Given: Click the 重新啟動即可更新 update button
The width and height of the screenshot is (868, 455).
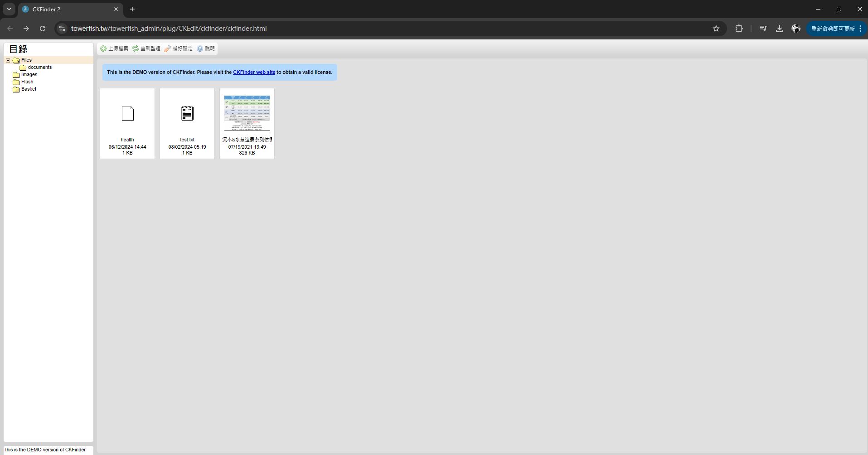Looking at the screenshot, I should click(833, 29).
